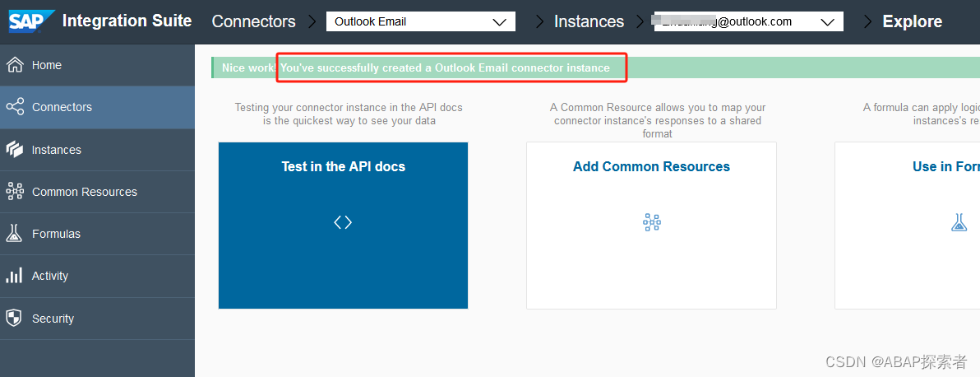Click the SAP logo
980x377 pixels.
point(31,21)
